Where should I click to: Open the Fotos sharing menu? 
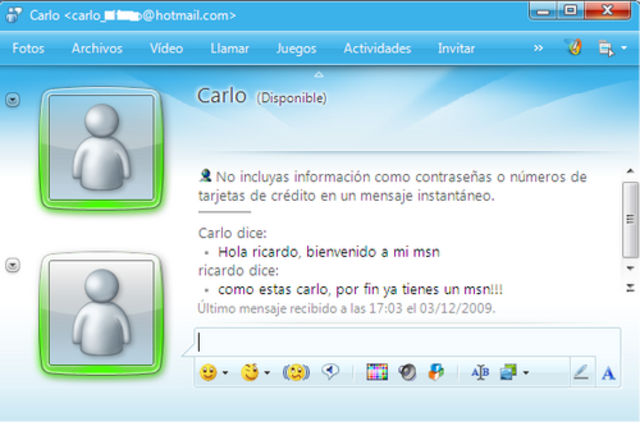coord(28,49)
